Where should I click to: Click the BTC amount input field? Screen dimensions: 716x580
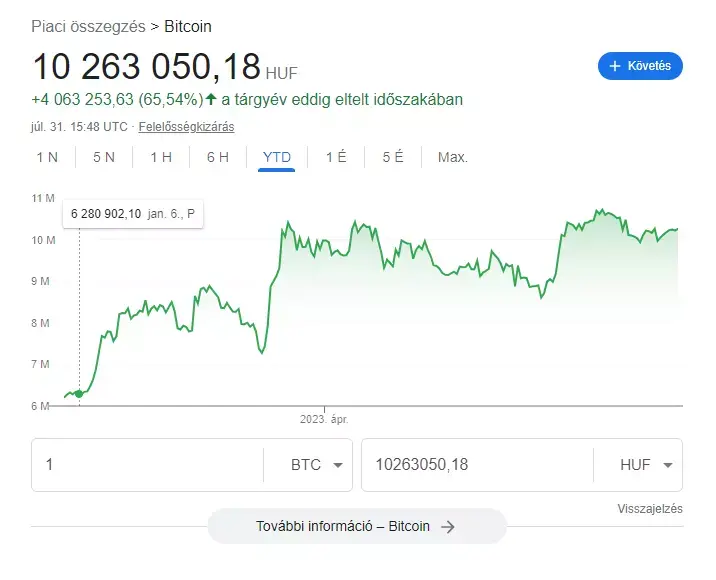tap(147, 465)
